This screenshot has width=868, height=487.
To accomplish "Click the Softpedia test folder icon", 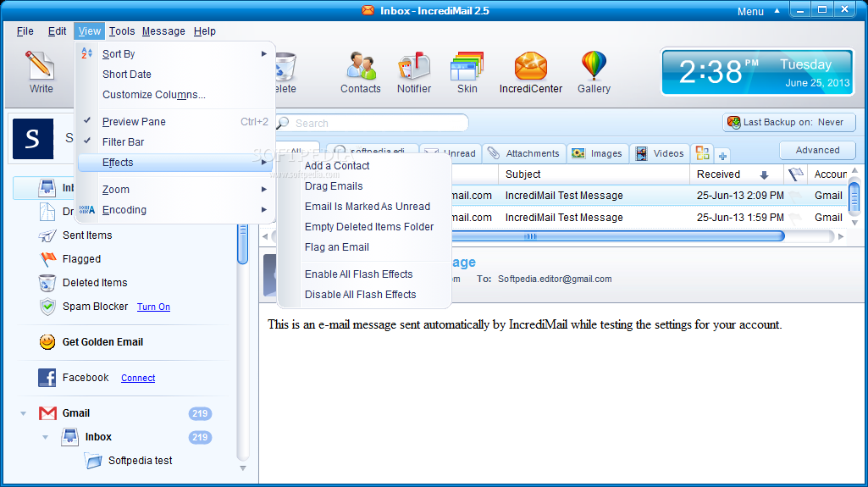I will (93, 461).
